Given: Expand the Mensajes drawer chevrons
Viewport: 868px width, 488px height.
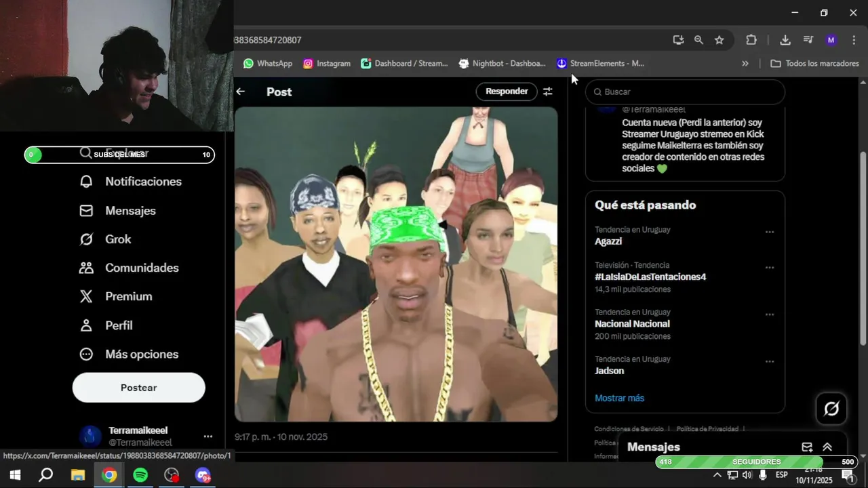Looking at the screenshot, I should (x=827, y=447).
